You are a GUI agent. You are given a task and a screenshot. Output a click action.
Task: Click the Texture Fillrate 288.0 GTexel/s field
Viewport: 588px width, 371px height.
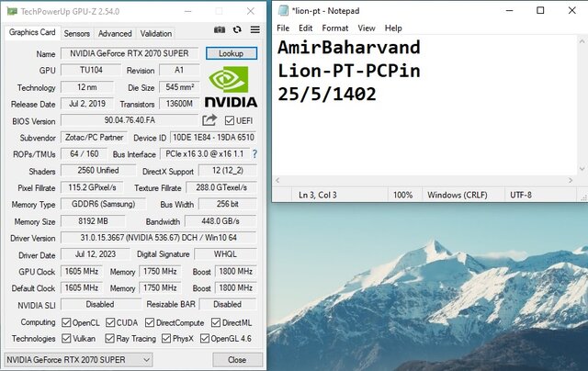pos(221,187)
